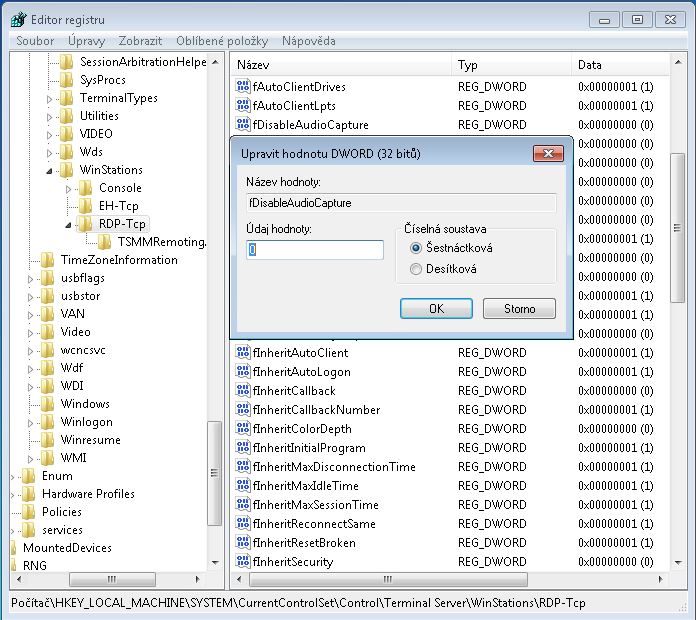
Task: Expand the Winlogon tree node
Action: pos(31,423)
